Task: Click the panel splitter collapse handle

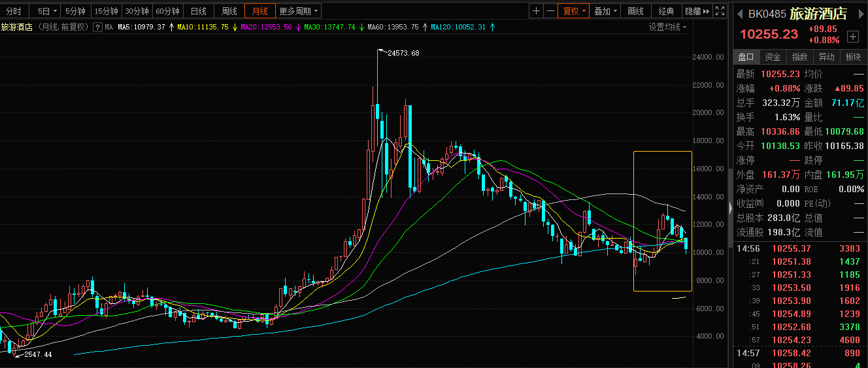Action: (730, 207)
